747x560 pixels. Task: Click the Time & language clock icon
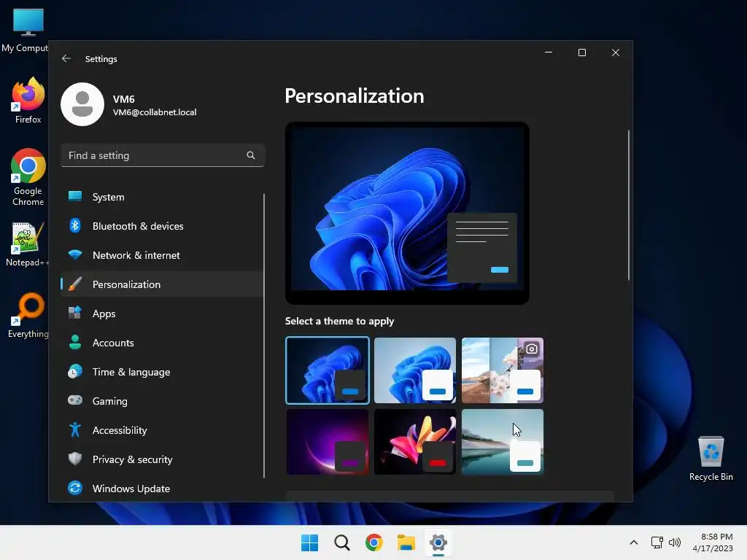pyautogui.click(x=75, y=371)
